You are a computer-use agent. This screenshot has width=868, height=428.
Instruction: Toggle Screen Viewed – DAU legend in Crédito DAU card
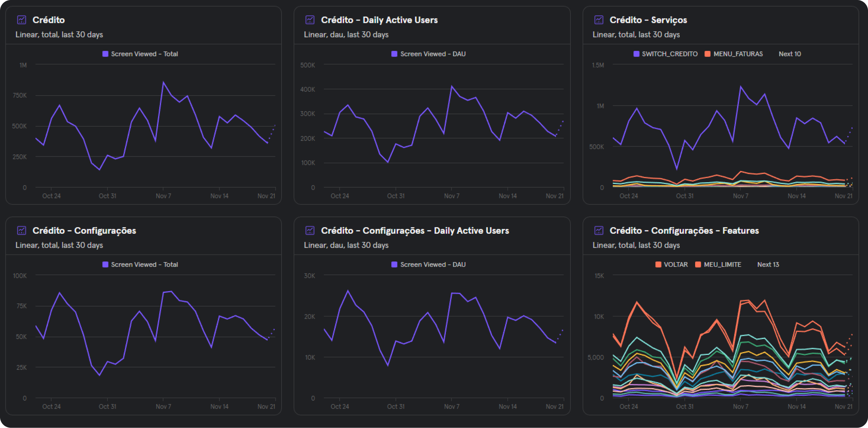(433, 54)
